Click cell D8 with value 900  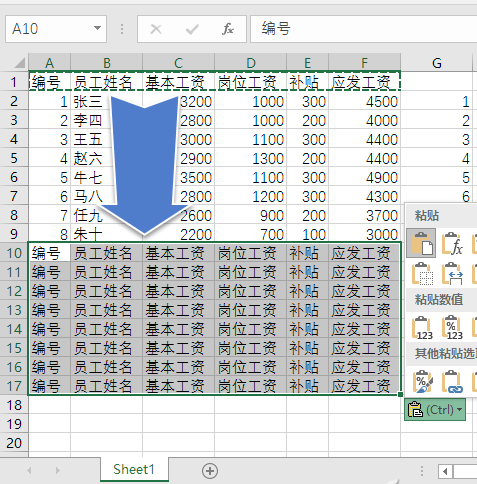[x=251, y=215]
